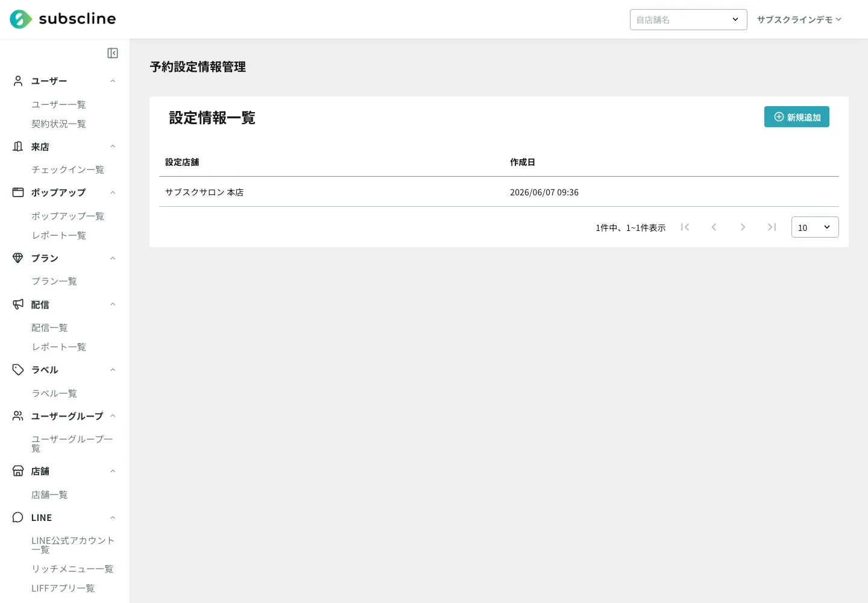The height and width of the screenshot is (603, 868).
Task: Open the 自店舗名 store dropdown
Action: point(688,19)
